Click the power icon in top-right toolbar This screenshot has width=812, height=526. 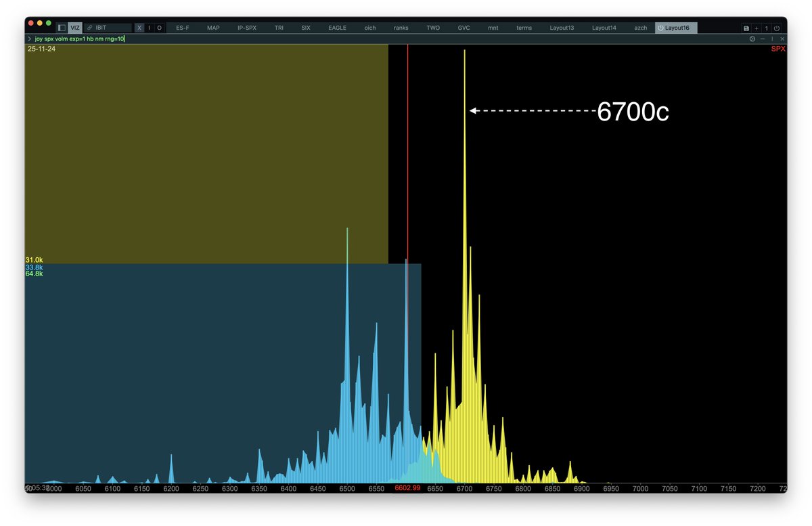[x=776, y=28]
